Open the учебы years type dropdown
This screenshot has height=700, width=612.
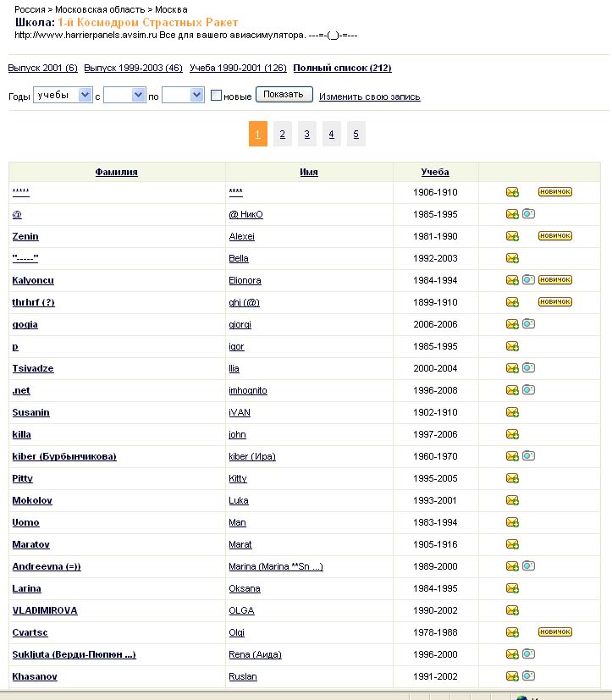[63, 96]
